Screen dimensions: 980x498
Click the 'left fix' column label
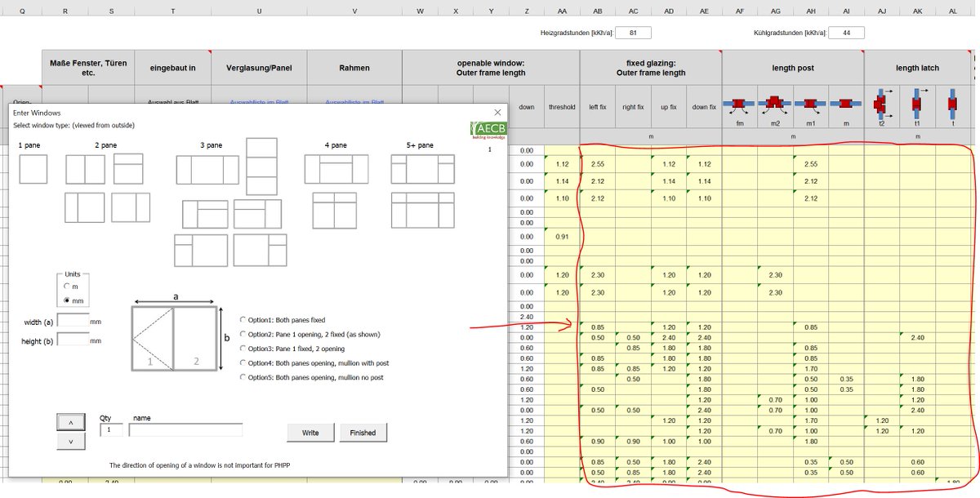point(598,107)
